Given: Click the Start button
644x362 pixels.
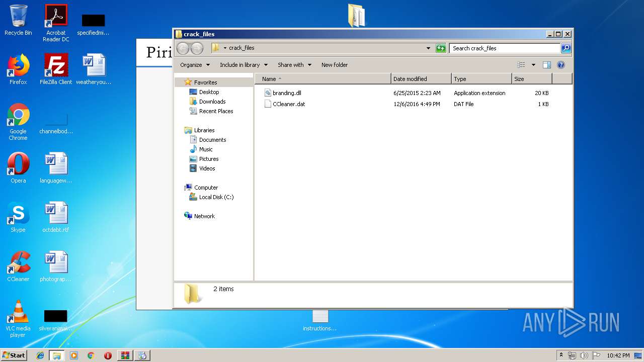Looking at the screenshot, I should [14, 355].
